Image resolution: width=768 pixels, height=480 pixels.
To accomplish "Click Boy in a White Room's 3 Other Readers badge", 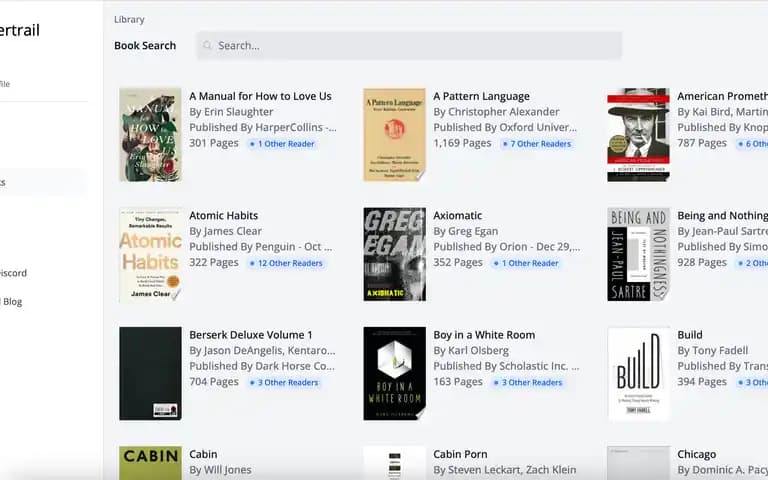I will pyautogui.click(x=528, y=383).
